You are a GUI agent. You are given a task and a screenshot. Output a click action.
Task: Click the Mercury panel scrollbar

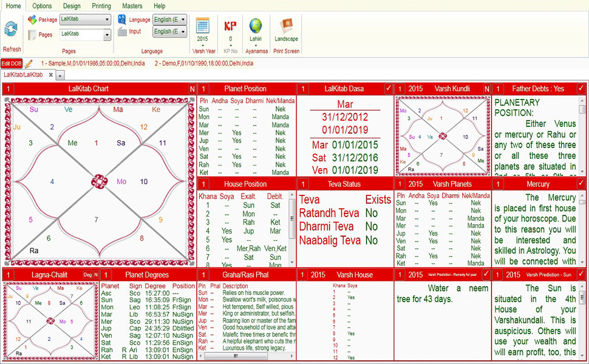pos(582,202)
